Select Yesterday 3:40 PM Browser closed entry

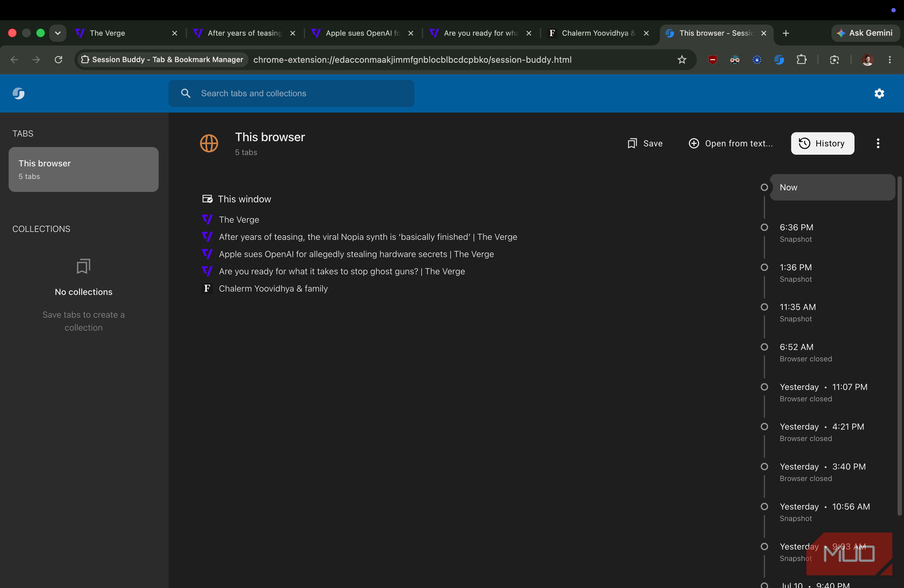[832, 472]
